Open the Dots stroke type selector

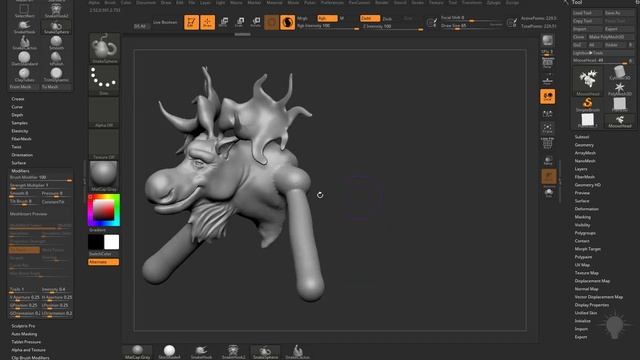coord(104,80)
